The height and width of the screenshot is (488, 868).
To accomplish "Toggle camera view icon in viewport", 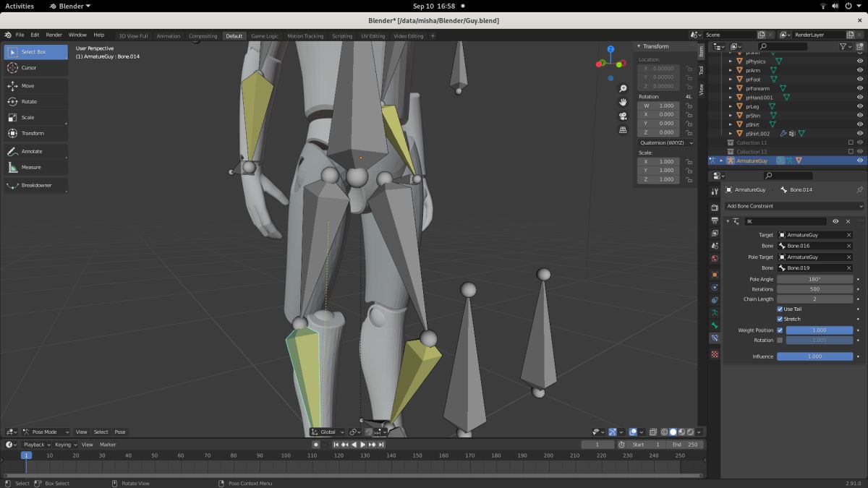I will coord(623,116).
